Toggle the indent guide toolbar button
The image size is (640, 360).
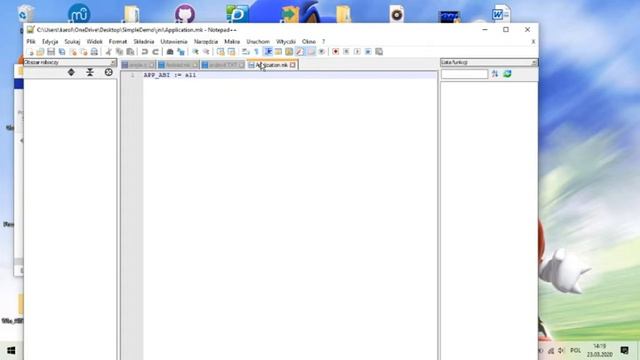[268, 52]
